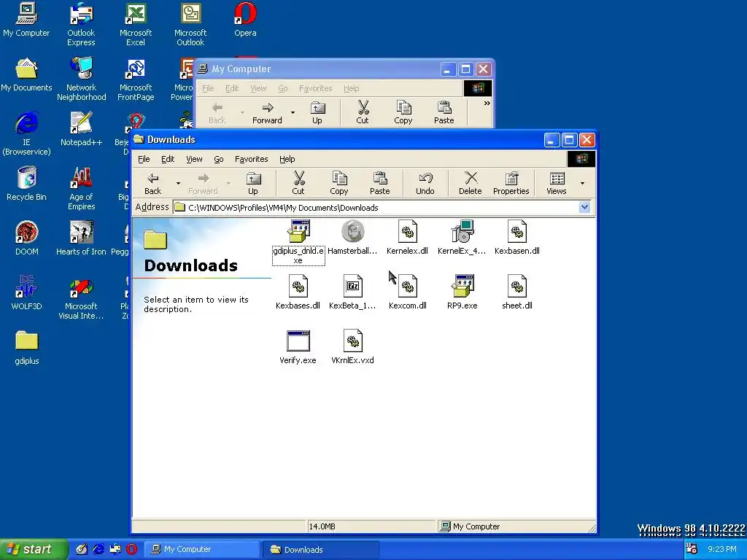Select IE (Browservice) desktop icon
The height and width of the screenshot is (560, 747).
coord(26,134)
